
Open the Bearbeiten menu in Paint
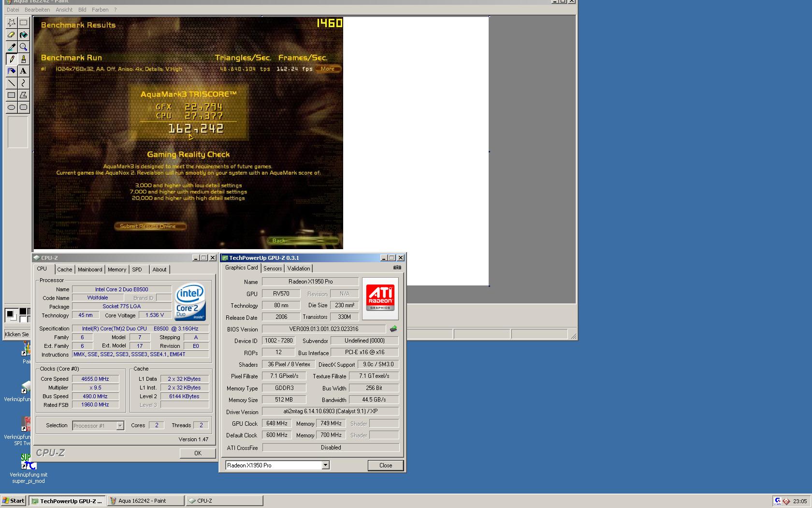(x=37, y=10)
